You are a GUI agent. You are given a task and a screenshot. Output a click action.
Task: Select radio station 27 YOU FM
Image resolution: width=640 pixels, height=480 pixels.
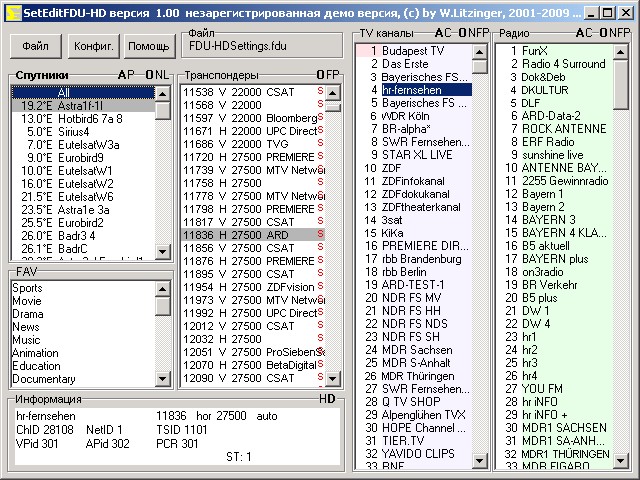[x=555, y=389]
